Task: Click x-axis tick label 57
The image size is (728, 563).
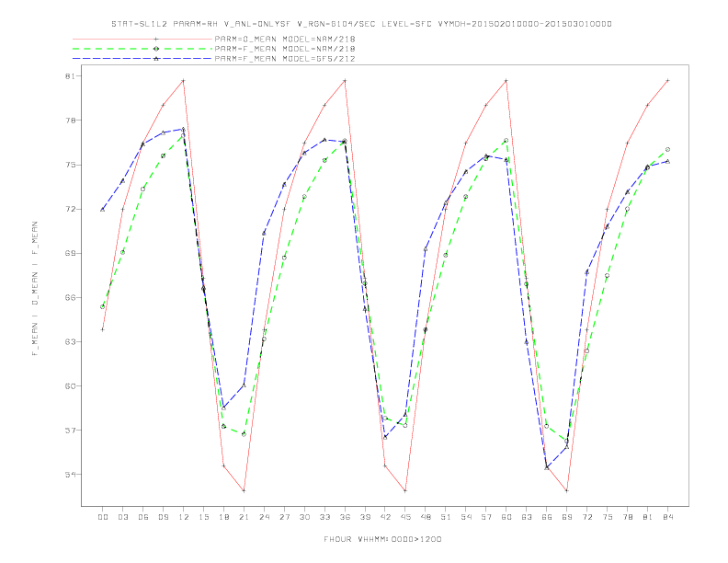Action: 486,517
